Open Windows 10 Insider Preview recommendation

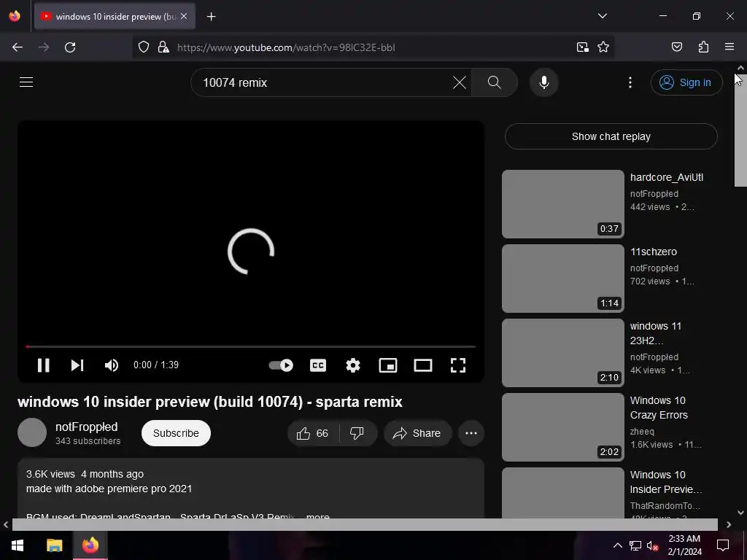pos(562,493)
